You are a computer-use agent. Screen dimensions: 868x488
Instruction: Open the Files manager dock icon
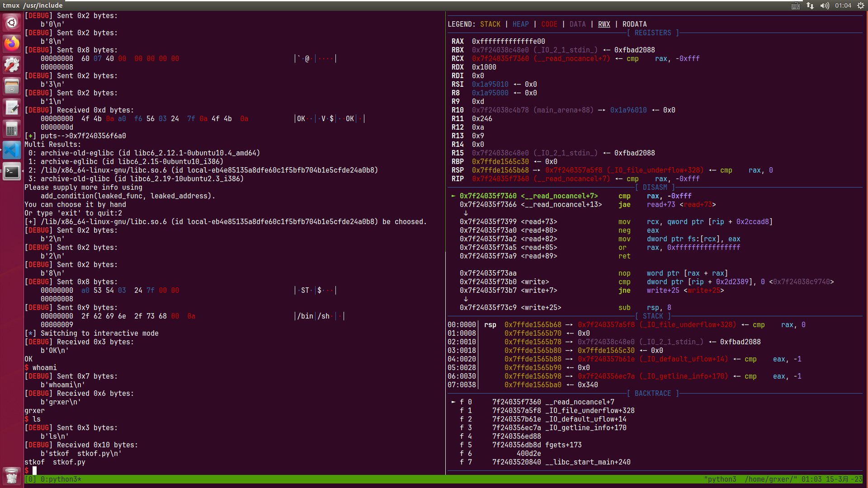[12, 86]
